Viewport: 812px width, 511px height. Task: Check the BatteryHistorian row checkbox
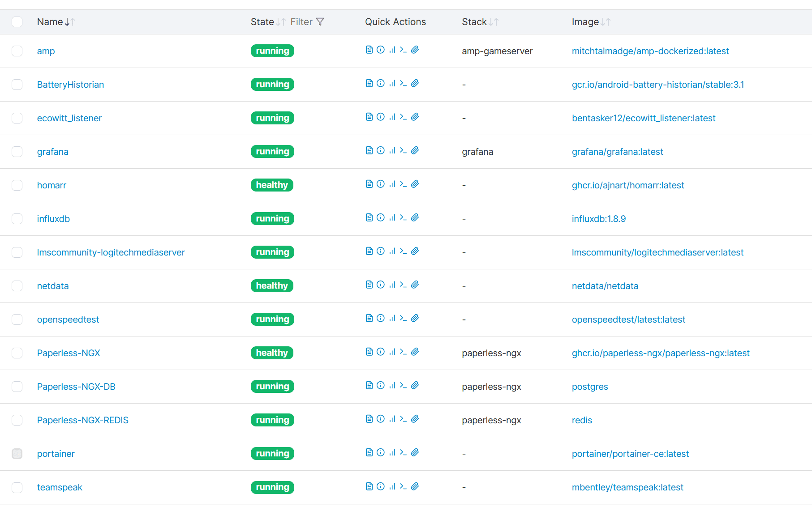pyautogui.click(x=17, y=85)
